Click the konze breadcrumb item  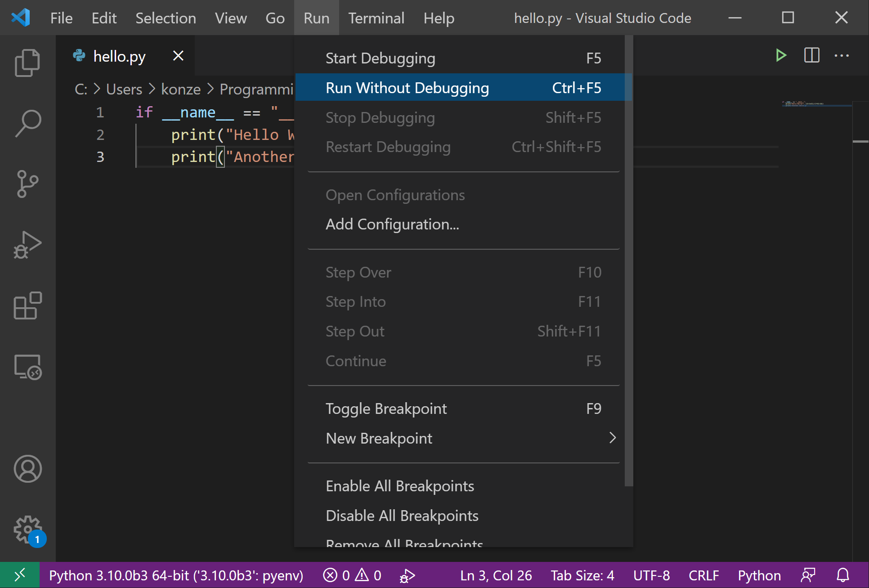[181, 89]
